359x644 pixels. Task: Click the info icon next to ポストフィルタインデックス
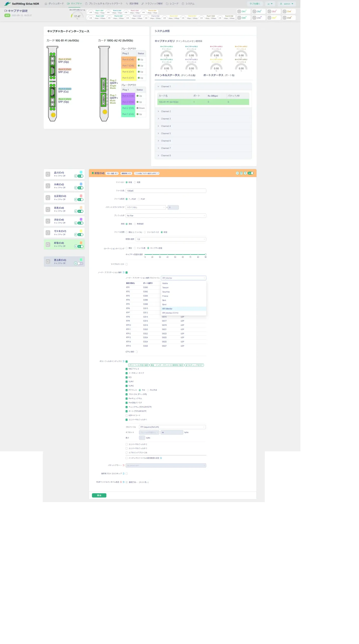click(123, 361)
